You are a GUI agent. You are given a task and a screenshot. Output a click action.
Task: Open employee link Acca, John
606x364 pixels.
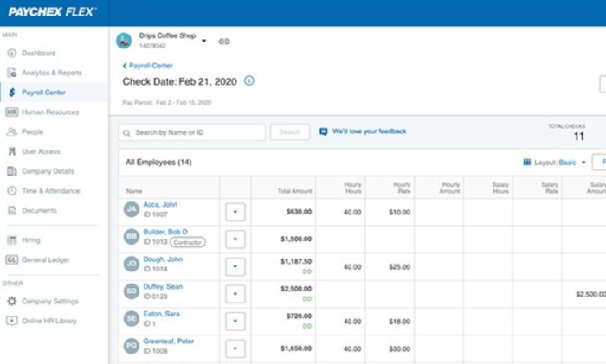coord(160,205)
